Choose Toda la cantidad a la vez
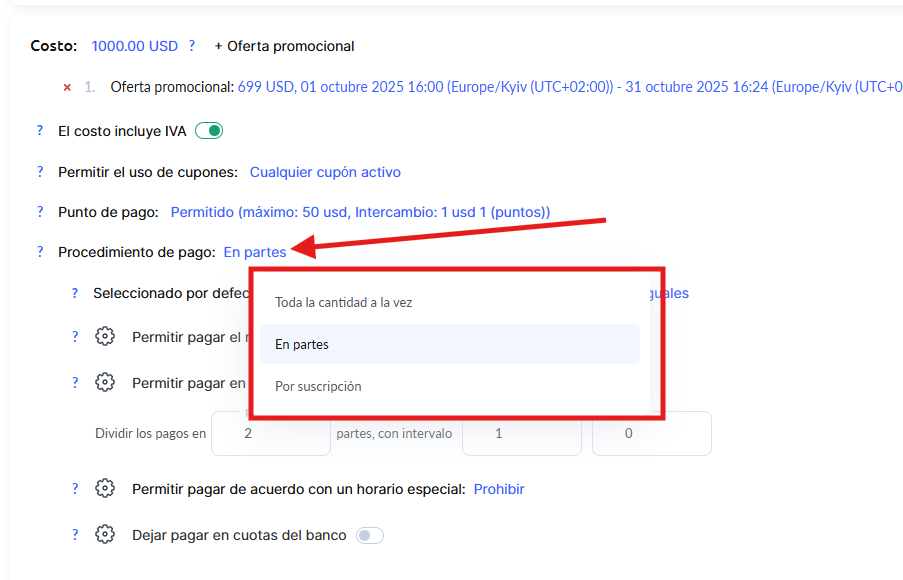 coord(343,302)
